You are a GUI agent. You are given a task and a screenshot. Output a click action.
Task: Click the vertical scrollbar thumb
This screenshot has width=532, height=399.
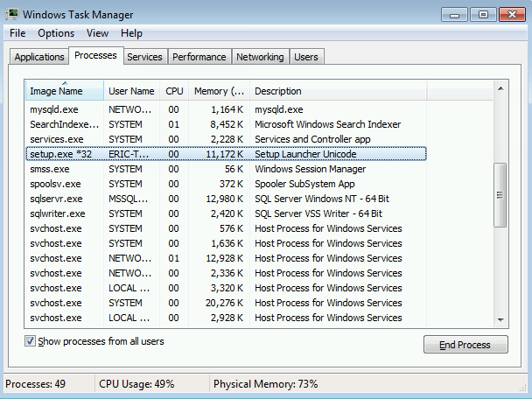tap(500, 195)
